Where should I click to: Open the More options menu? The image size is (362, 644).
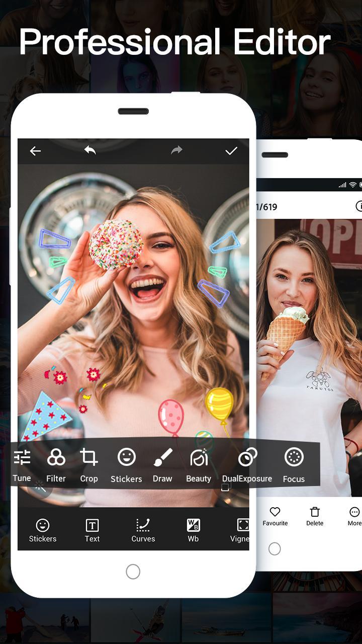354,516
